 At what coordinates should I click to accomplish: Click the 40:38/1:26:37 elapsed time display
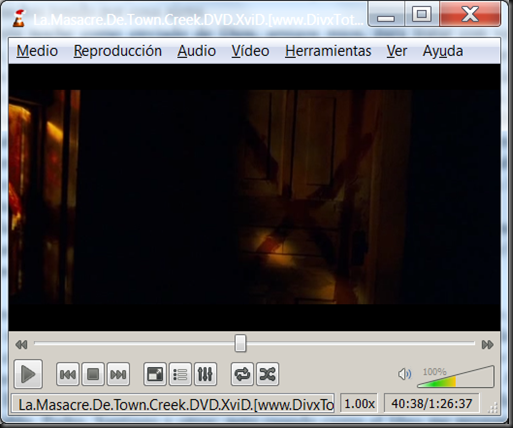tap(432, 404)
